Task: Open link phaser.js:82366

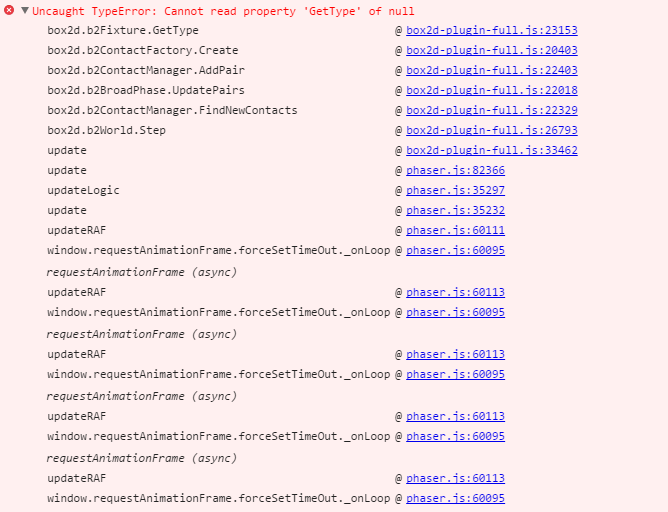Action: (x=455, y=170)
